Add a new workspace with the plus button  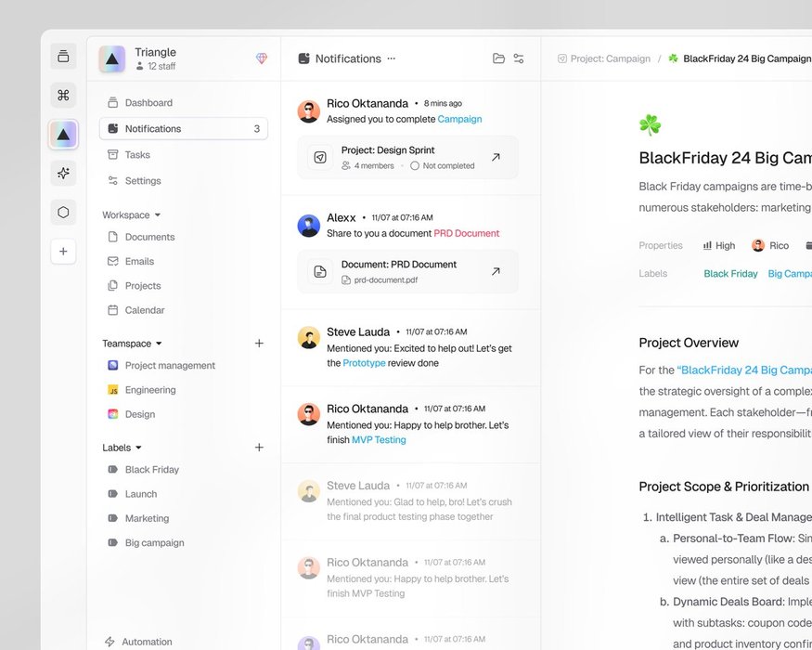(63, 252)
